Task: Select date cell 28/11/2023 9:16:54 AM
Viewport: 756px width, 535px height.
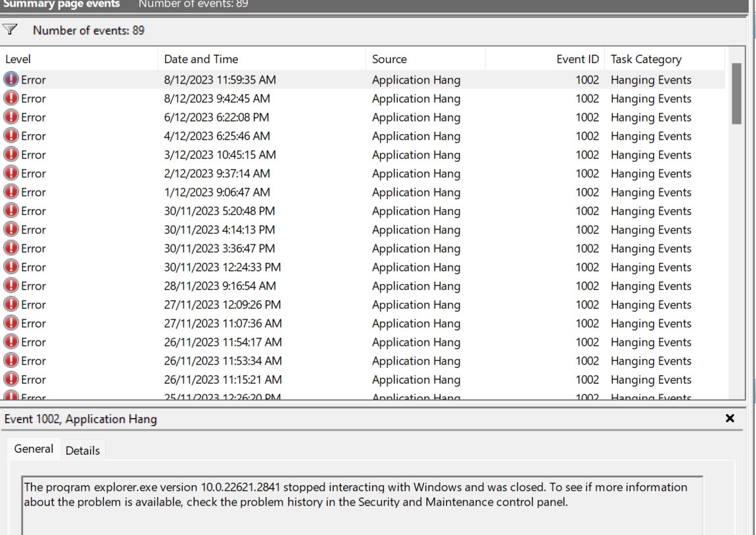Action: click(x=220, y=287)
